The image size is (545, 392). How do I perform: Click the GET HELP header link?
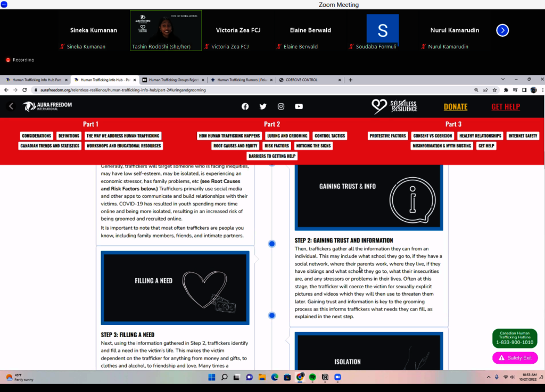[506, 106]
